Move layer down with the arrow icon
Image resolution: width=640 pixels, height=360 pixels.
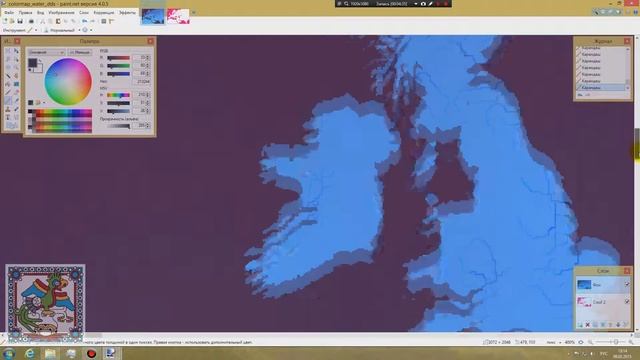coord(618,324)
